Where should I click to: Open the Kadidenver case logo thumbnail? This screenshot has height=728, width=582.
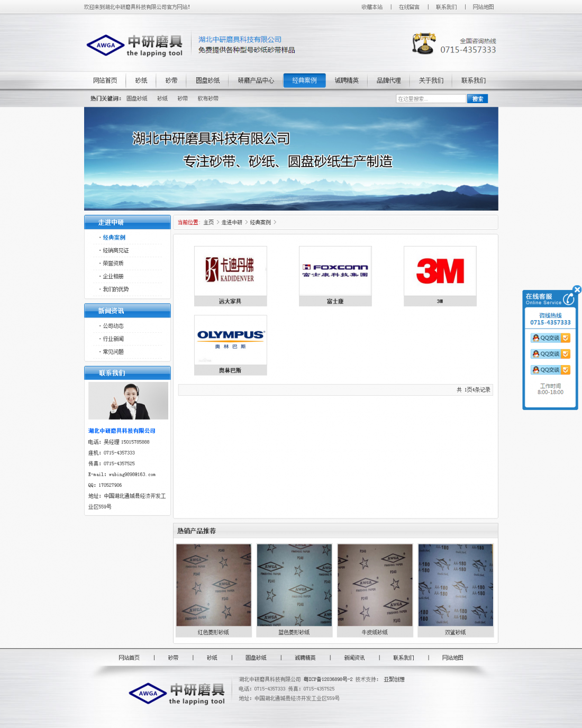[231, 271]
